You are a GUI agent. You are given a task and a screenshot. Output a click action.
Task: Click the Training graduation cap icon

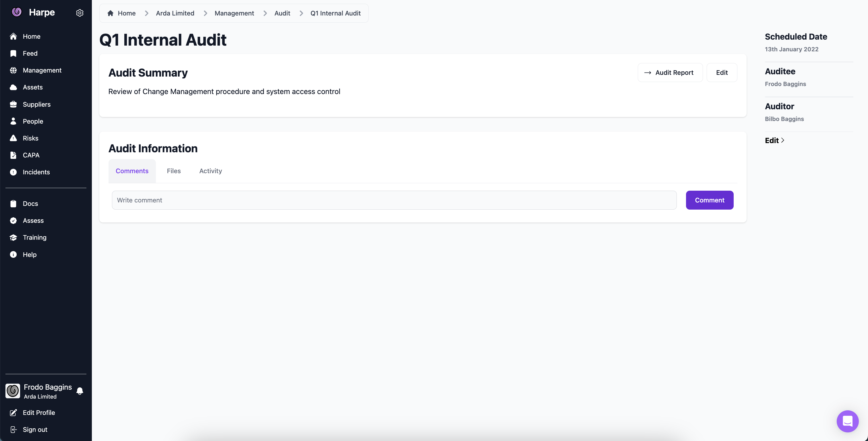13,238
